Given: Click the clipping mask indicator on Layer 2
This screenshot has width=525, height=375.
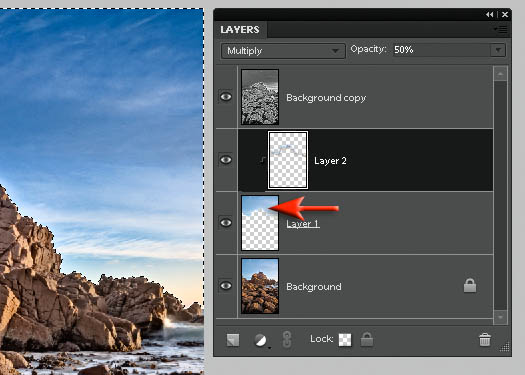Looking at the screenshot, I should coord(262,160).
